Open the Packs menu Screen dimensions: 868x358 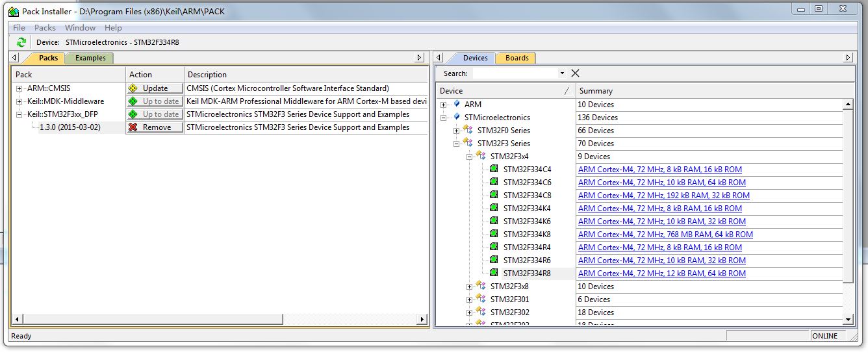click(x=45, y=27)
